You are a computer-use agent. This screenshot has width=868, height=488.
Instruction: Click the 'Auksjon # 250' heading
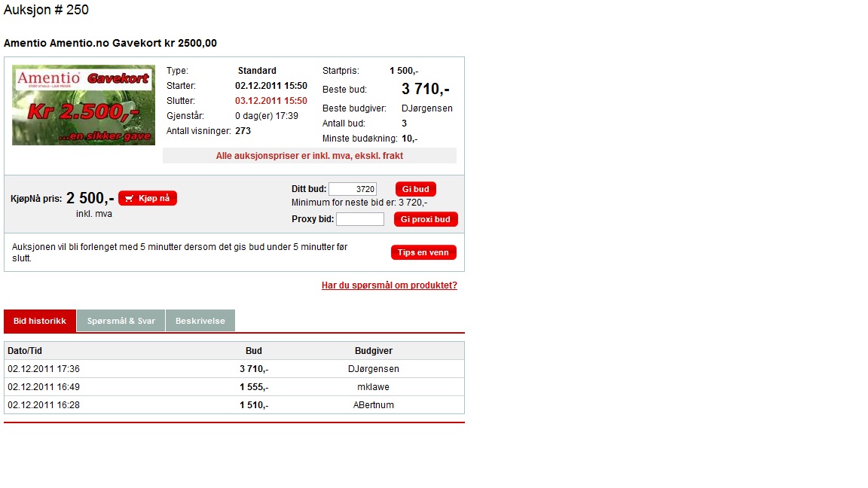[46, 10]
